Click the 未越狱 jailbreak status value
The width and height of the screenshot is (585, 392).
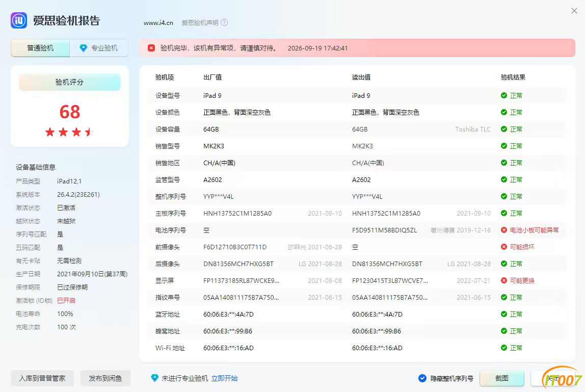(x=66, y=221)
